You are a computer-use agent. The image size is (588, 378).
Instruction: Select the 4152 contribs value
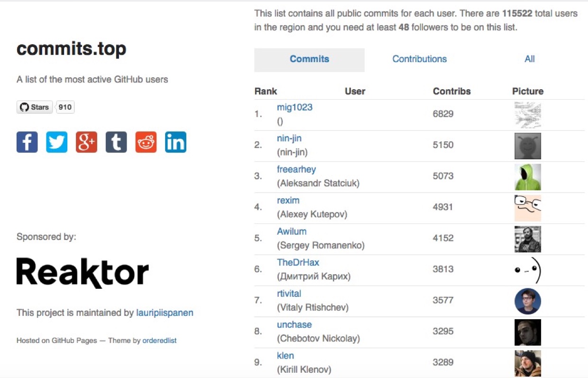click(443, 238)
